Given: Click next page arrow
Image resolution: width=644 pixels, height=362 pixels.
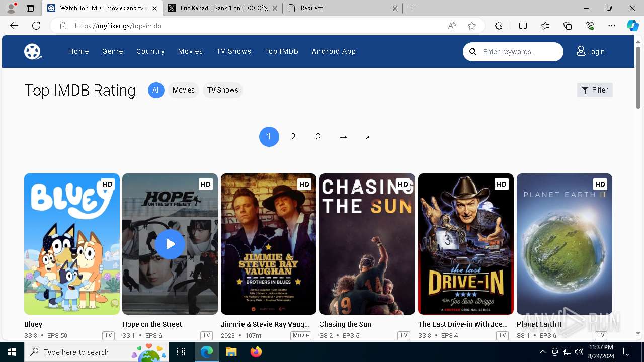Looking at the screenshot, I should (343, 137).
